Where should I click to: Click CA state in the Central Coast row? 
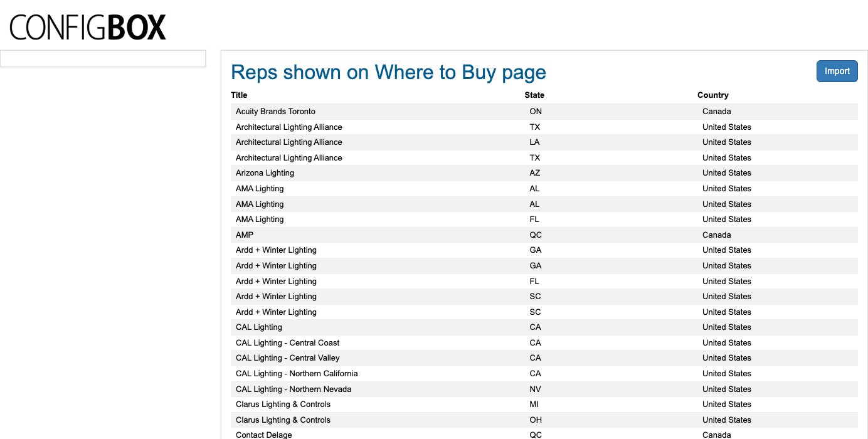pyautogui.click(x=535, y=343)
